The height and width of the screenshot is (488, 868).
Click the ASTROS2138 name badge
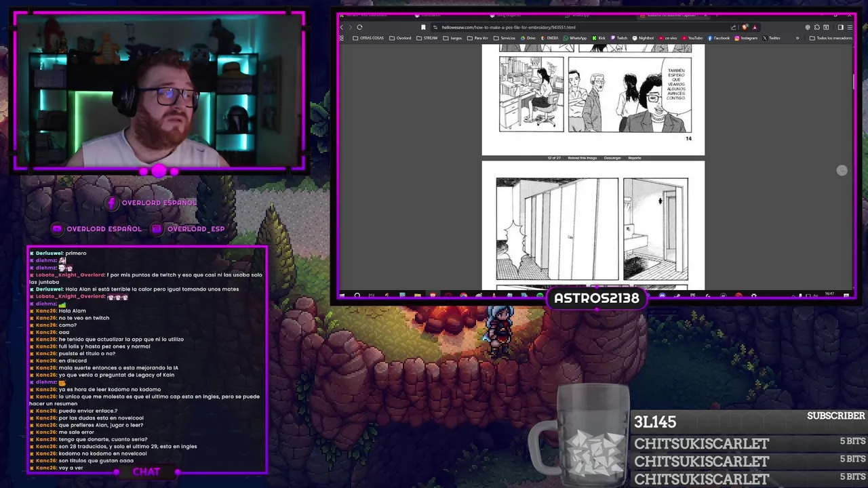(x=597, y=298)
